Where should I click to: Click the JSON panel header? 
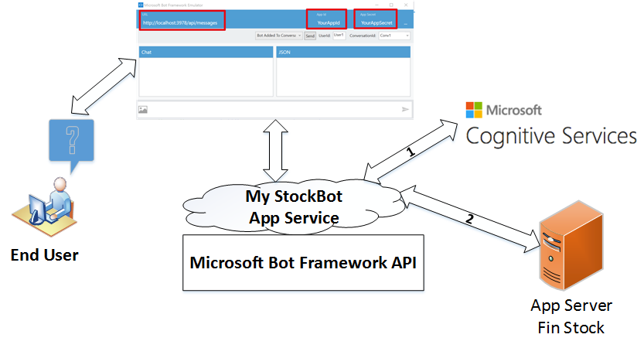tap(343, 52)
